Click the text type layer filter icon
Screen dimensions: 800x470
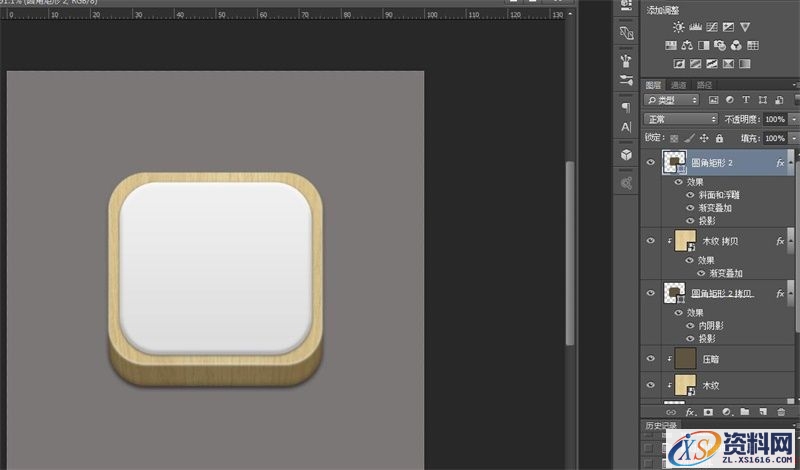tap(746, 100)
